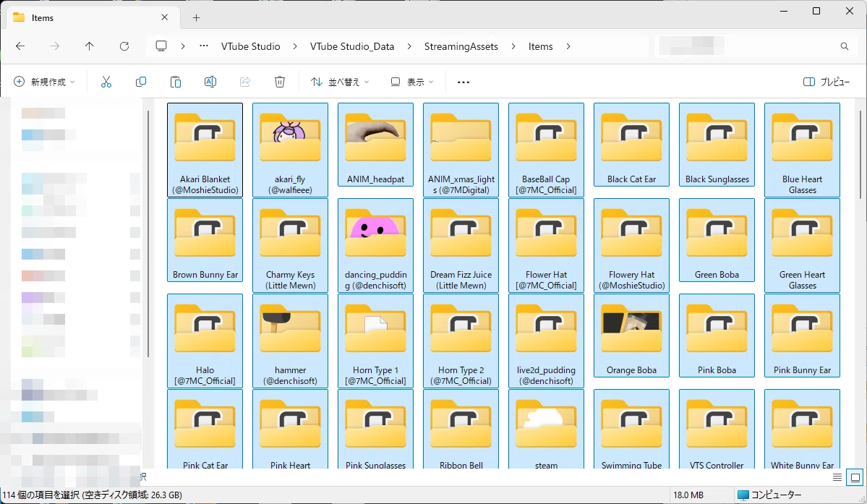Select the Black Cat Ear folder
The height and width of the screenshot is (504, 867).
(631, 145)
